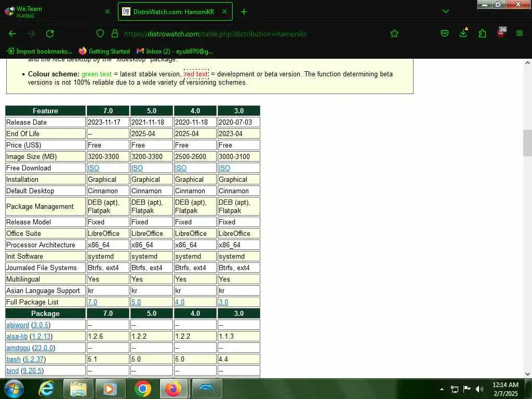
Task: Click the scrollbar up arrow
Action: click(x=528, y=63)
